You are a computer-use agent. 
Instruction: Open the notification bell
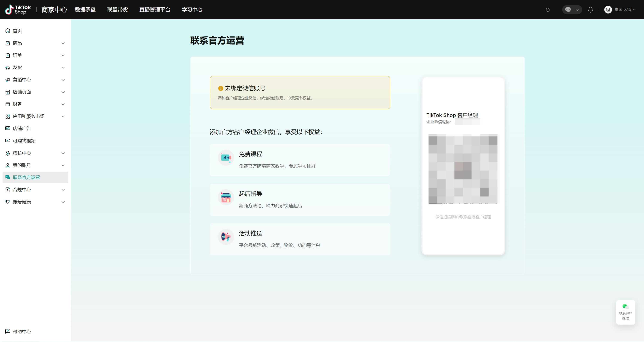[590, 10]
